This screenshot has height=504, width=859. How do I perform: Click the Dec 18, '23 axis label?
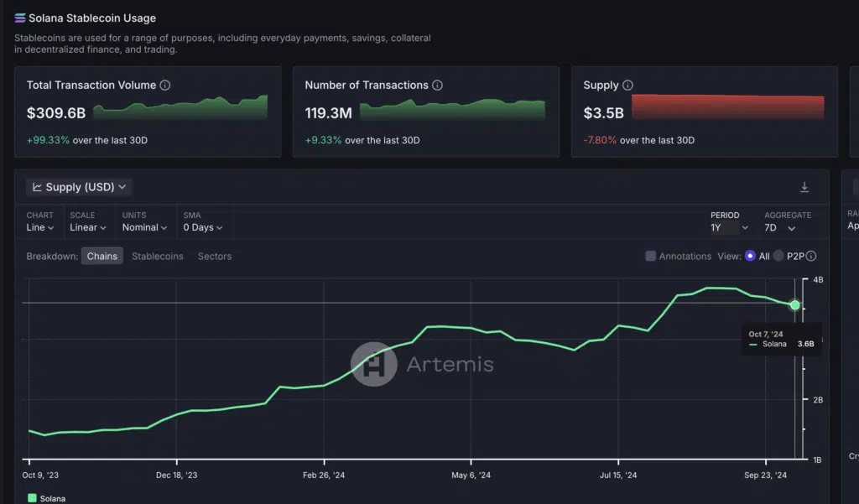point(176,475)
